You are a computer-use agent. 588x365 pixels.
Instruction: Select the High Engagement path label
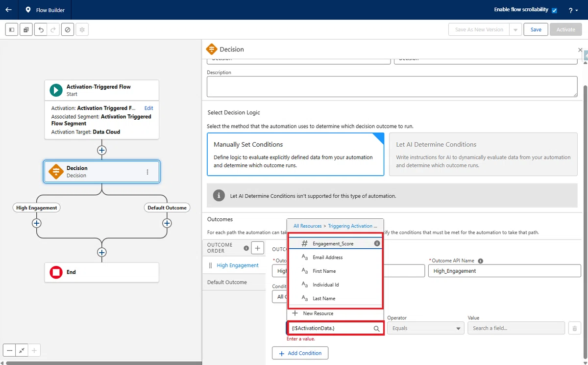(37, 208)
